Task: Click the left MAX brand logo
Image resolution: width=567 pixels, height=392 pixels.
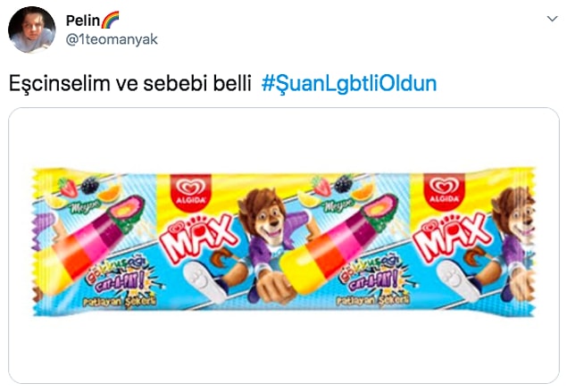Action: [197, 239]
